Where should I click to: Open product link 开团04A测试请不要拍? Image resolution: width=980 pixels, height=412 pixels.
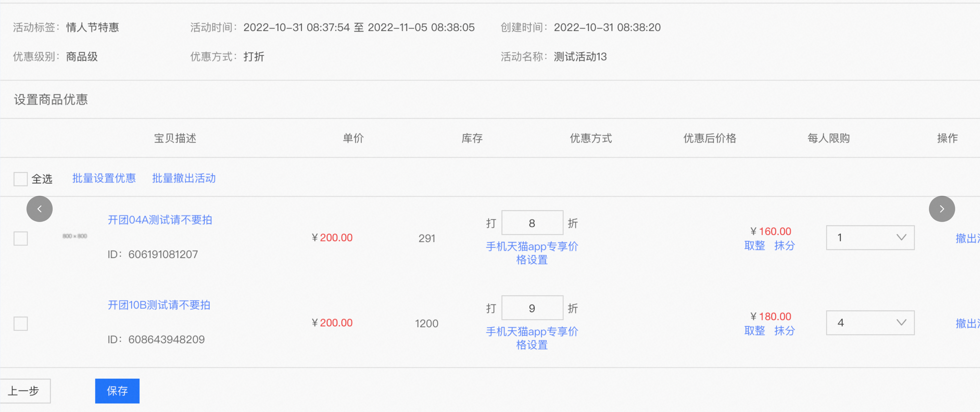click(x=160, y=220)
